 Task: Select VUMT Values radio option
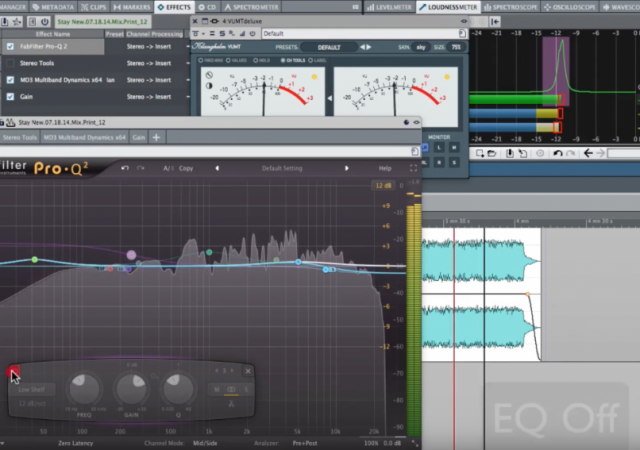pos(236,60)
